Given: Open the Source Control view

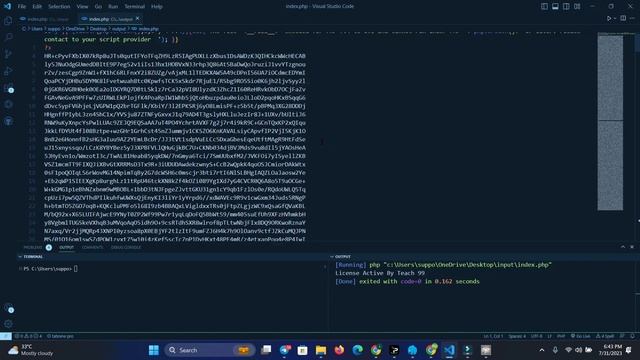Looking at the screenshot, I should click(x=8, y=54).
